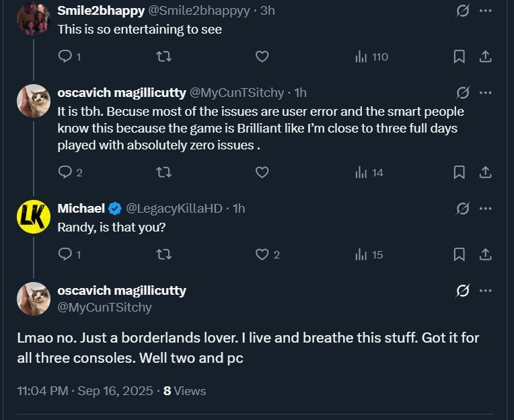Open Michael's LK profile picture
Screen dimensions: 514x420
(33, 217)
